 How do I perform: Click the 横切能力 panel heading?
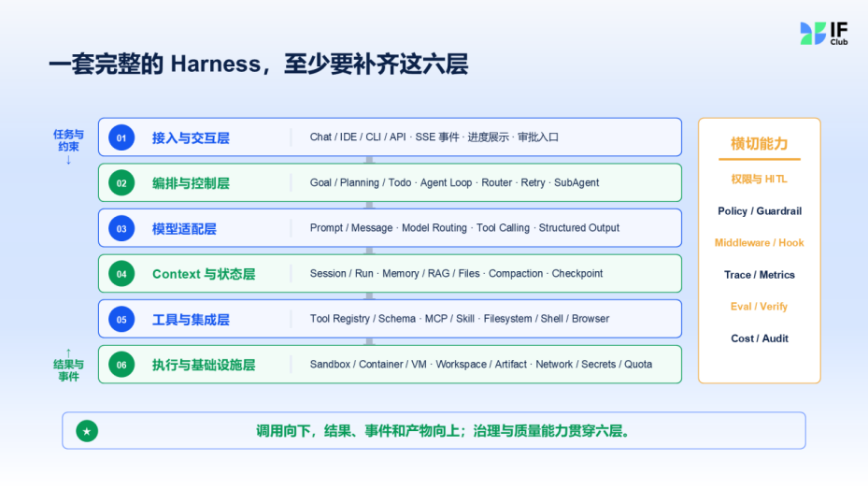760,144
